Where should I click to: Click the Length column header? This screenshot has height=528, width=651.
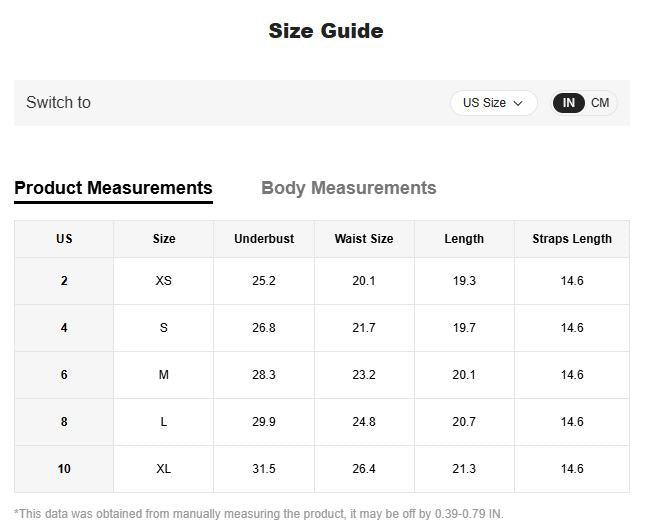(464, 239)
